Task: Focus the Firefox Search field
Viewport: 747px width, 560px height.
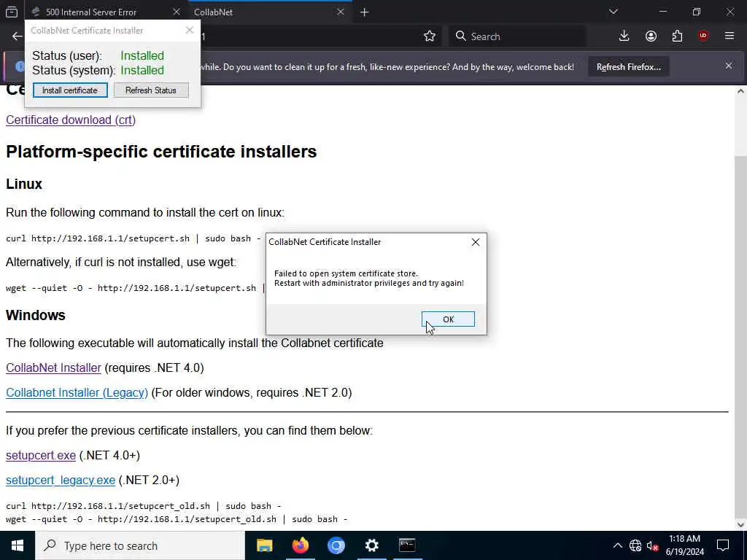Action: 517,36
